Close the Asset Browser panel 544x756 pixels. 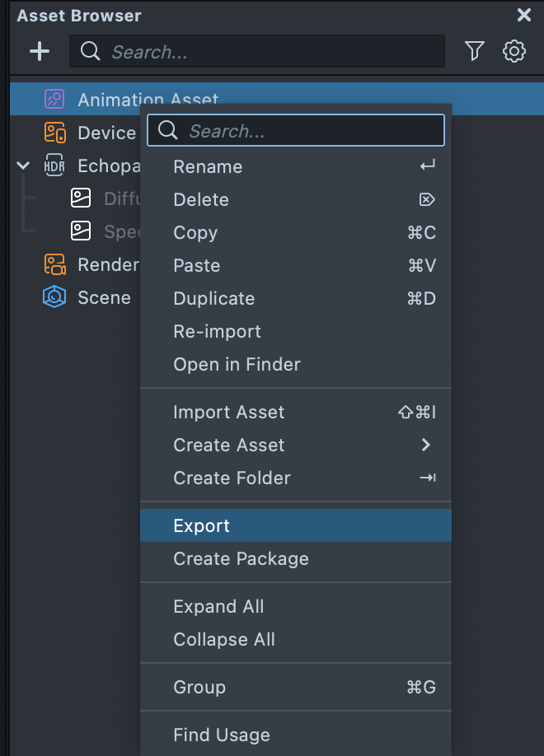click(x=523, y=15)
